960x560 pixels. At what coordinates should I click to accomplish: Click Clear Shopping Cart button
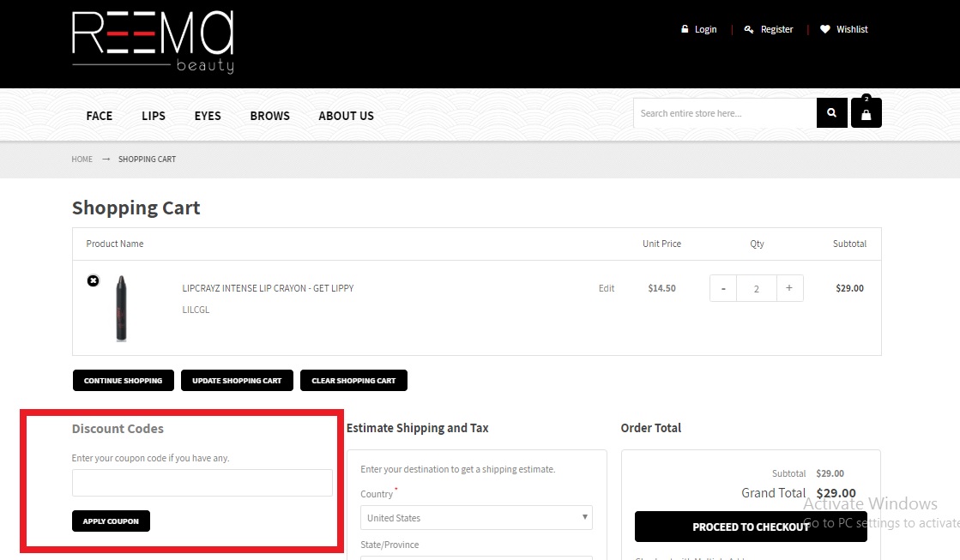click(353, 380)
